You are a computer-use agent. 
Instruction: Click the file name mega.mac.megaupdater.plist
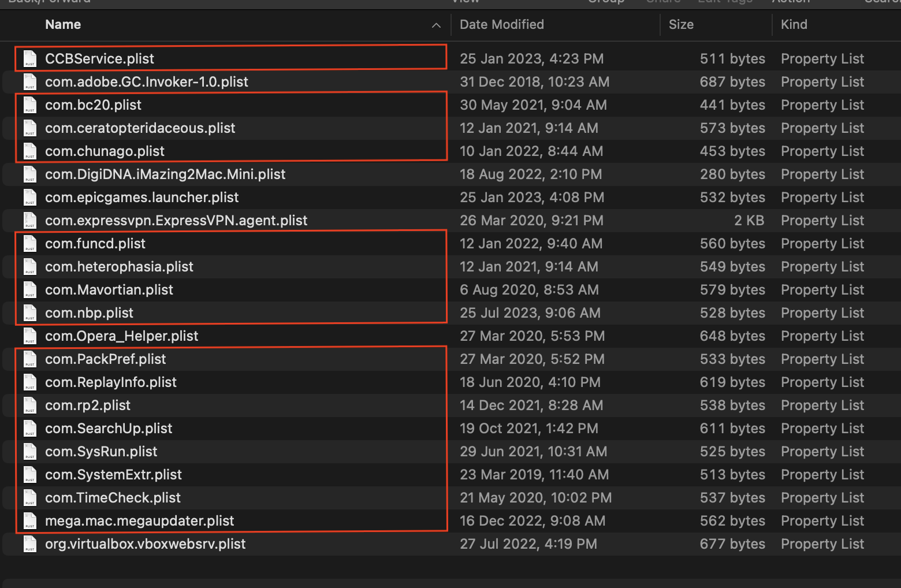[x=139, y=520]
